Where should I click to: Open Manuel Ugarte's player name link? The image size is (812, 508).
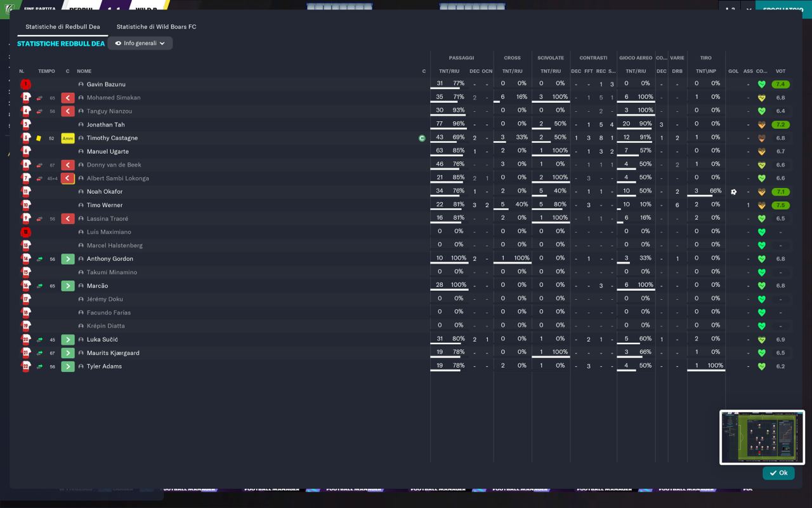(x=108, y=152)
